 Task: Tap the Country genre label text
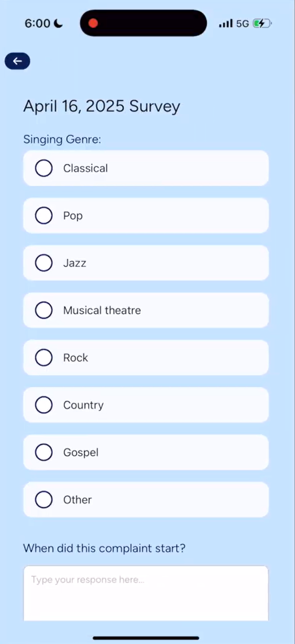click(x=83, y=405)
